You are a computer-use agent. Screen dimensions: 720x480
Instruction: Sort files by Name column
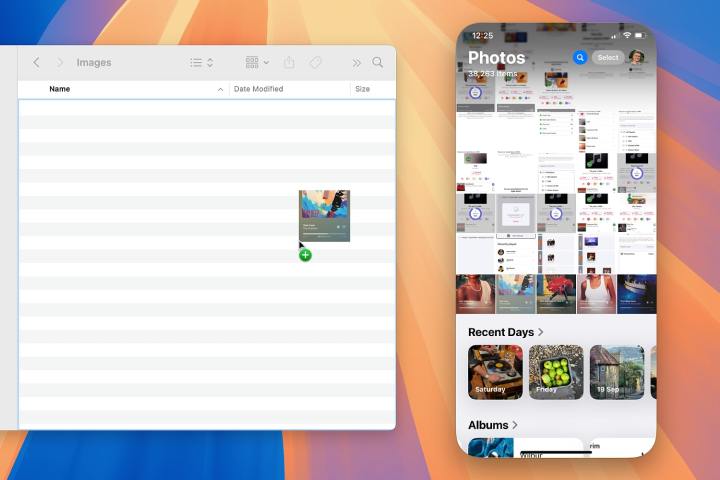tap(60, 89)
